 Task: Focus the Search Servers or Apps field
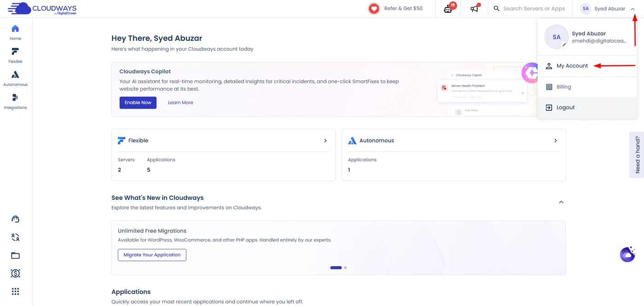tap(534, 8)
